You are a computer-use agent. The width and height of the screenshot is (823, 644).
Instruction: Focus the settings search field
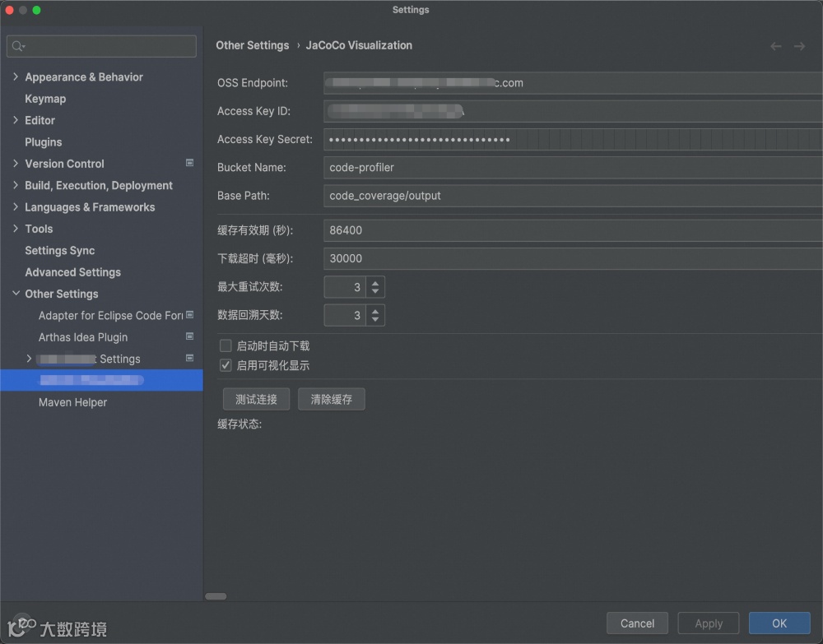[x=101, y=46]
